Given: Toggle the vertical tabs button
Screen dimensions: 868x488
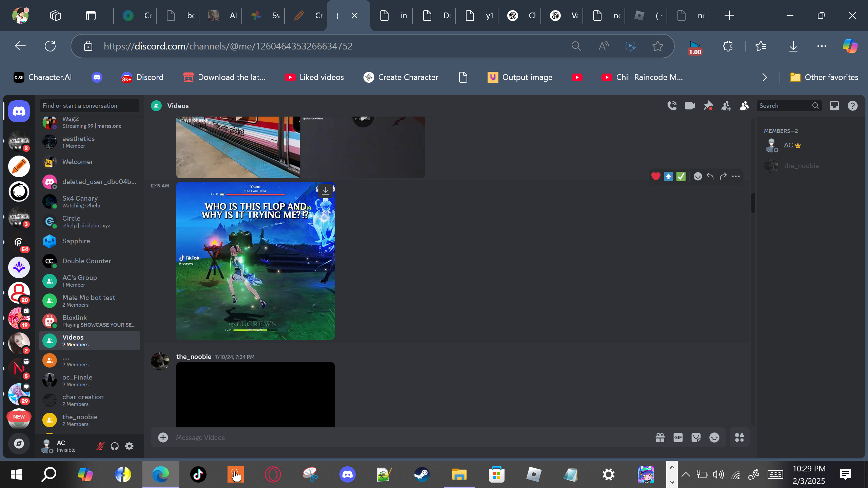Looking at the screenshot, I should (x=91, y=16).
